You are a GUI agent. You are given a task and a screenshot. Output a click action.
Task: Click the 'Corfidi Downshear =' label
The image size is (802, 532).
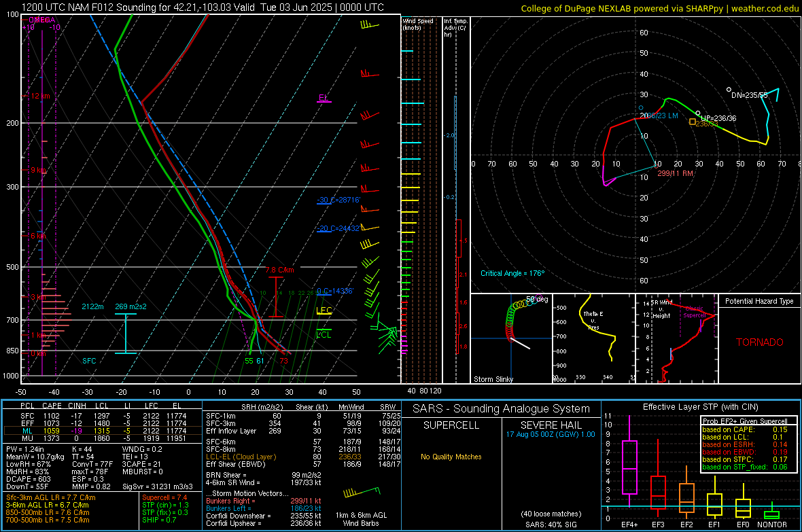coord(239,516)
